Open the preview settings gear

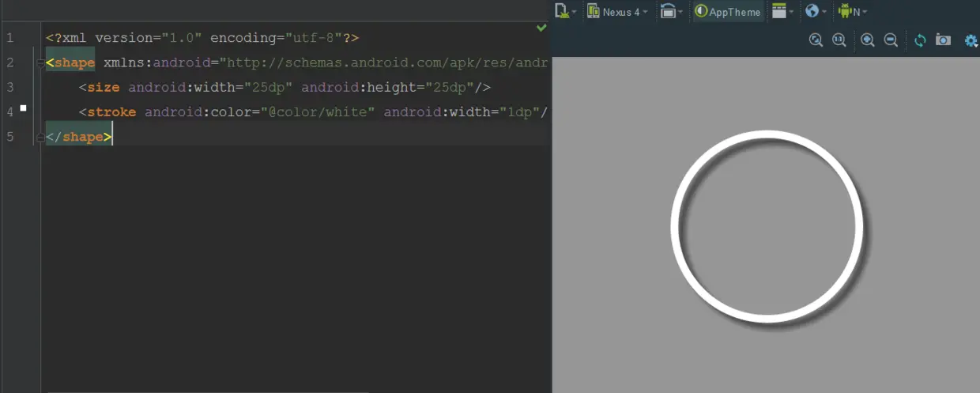(x=972, y=40)
